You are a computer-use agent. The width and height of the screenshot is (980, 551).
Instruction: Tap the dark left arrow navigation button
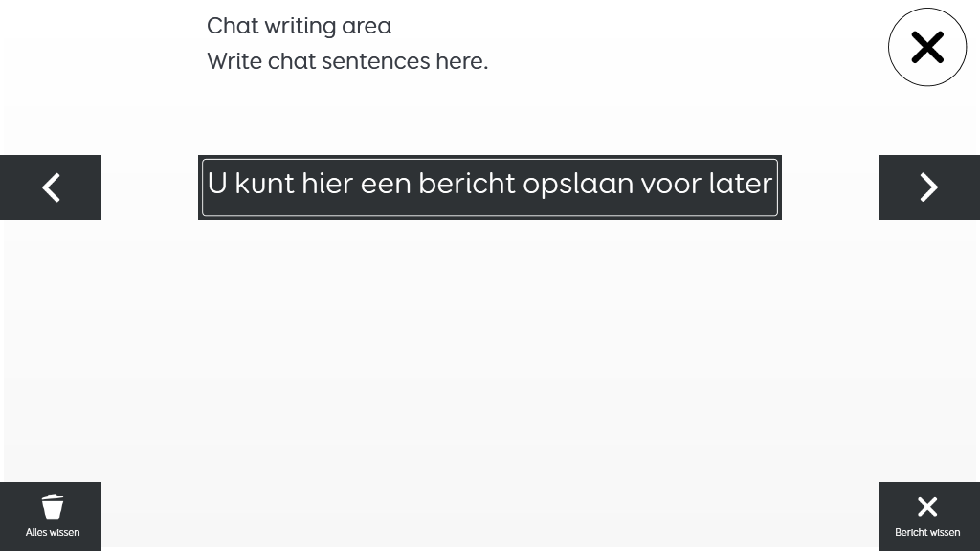[x=51, y=187]
